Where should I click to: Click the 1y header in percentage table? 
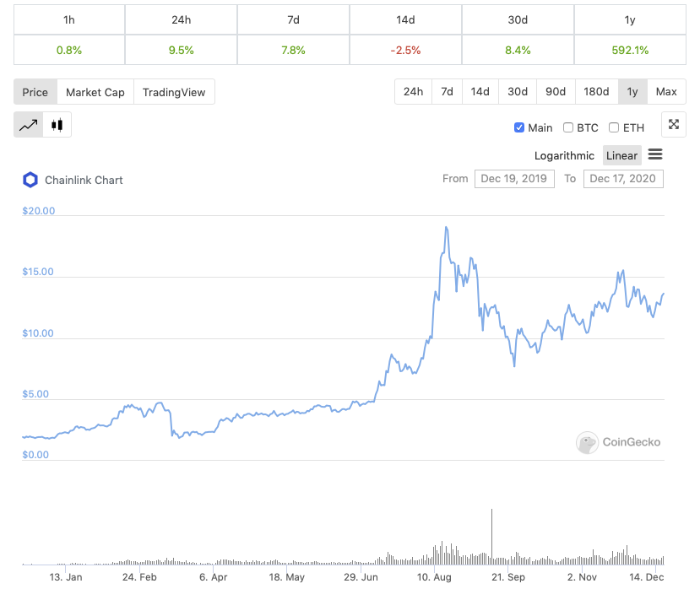click(x=630, y=19)
